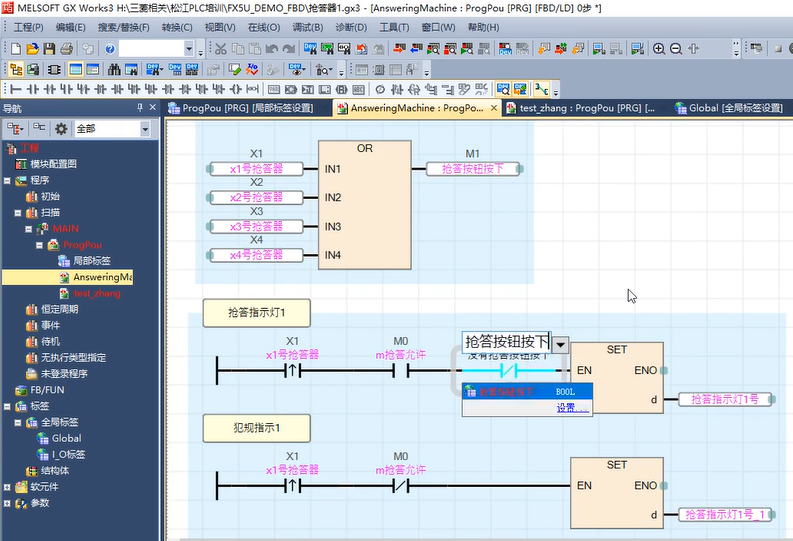Image resolution: width=793 pixels, height=541 pixels.
Task: Toggle pin on the navigation panel
Action: 139,108
